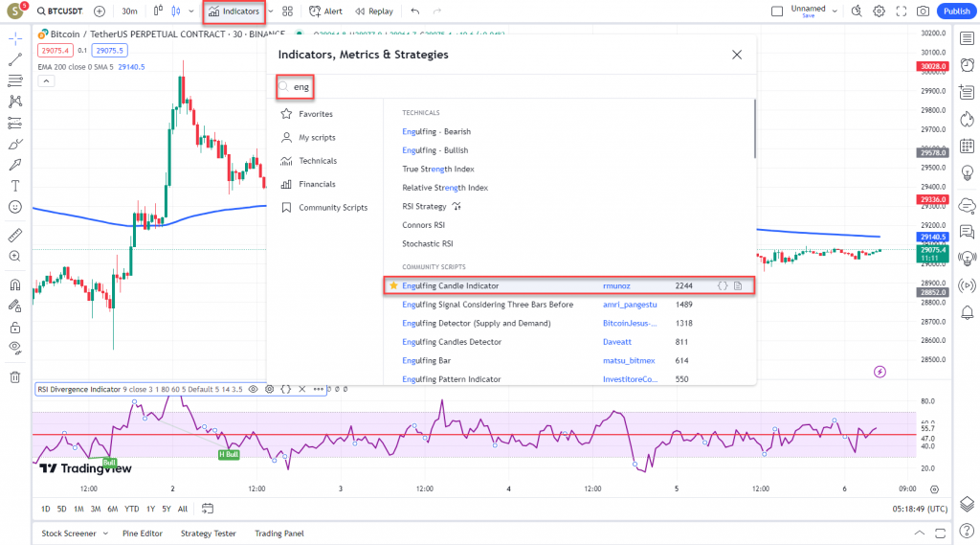Open the forecasting and measurement tools

15,123
